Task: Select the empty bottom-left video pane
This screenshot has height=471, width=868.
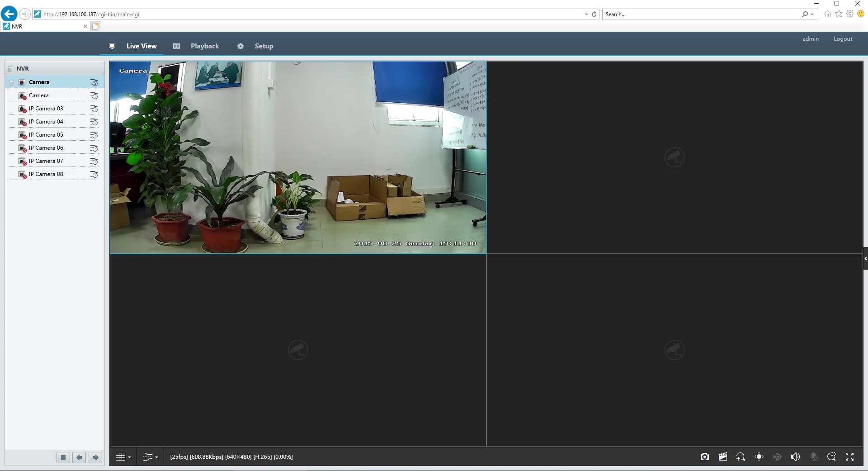Action: click(298, 350)
